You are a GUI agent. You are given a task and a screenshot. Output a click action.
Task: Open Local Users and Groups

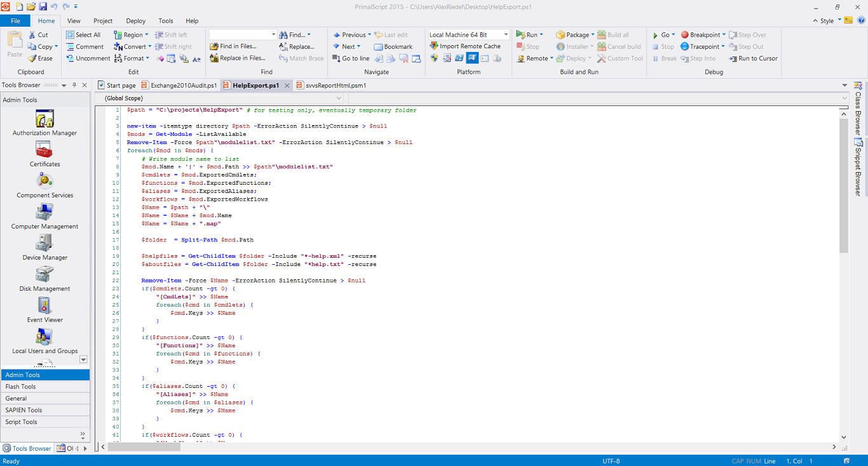pyautogui.click(x=44, y=341)
